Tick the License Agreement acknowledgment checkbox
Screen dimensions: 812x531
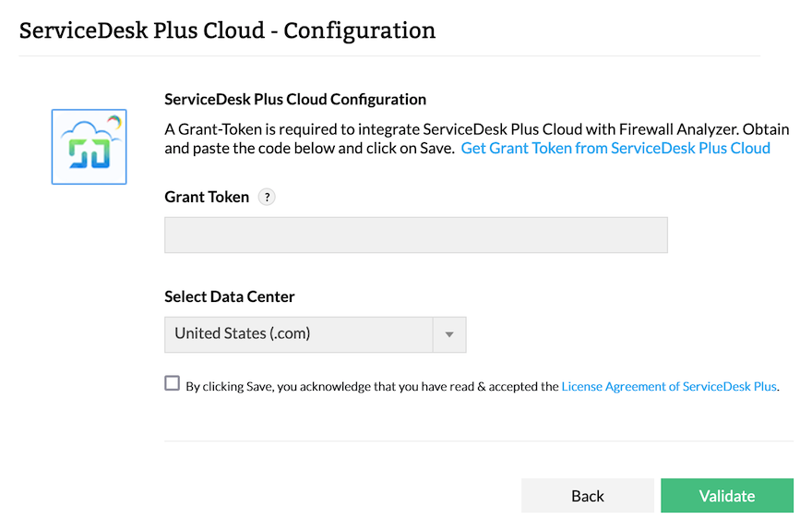tap(173, 383)
